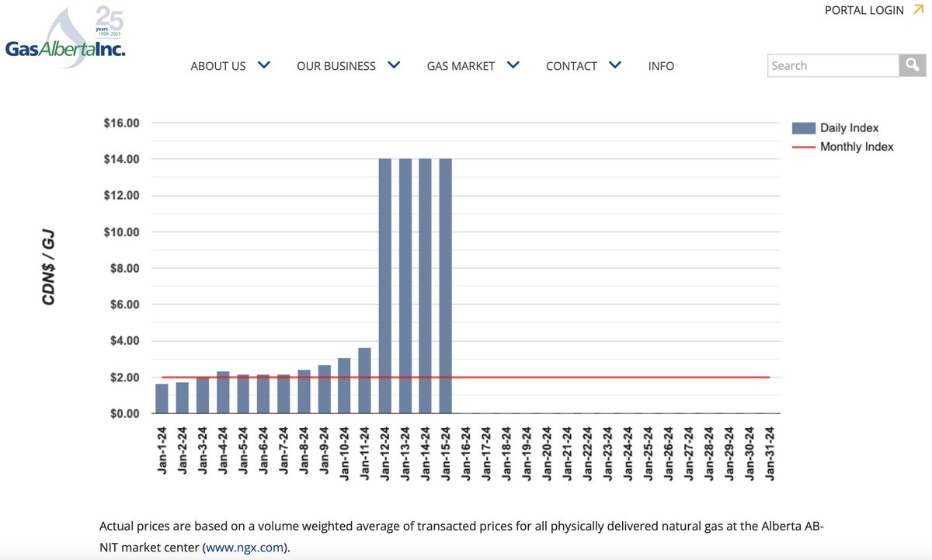Image resolution: width=932 pixels, height=560 pixels.
Task: Open the INFO menu item
Action: pos(661,66)
